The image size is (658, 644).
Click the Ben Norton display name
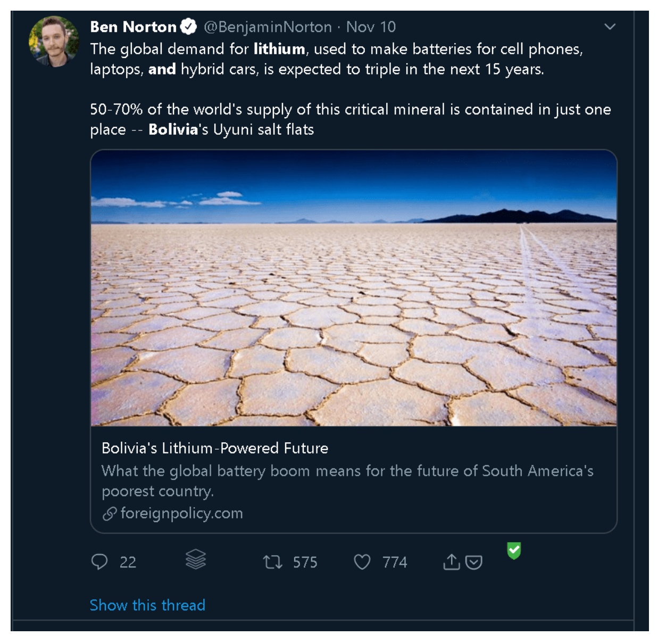[x=133, y=27]
